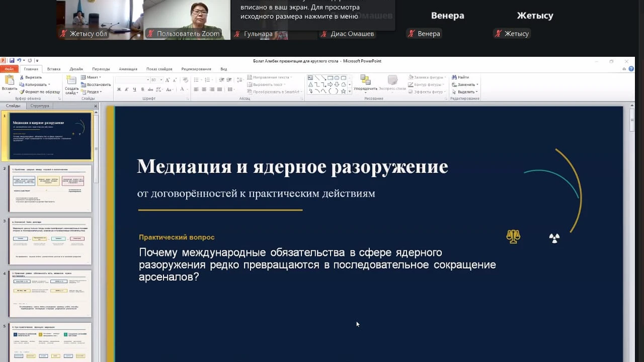Click Пользователь Zoom participant video

(x=187, y=20)
